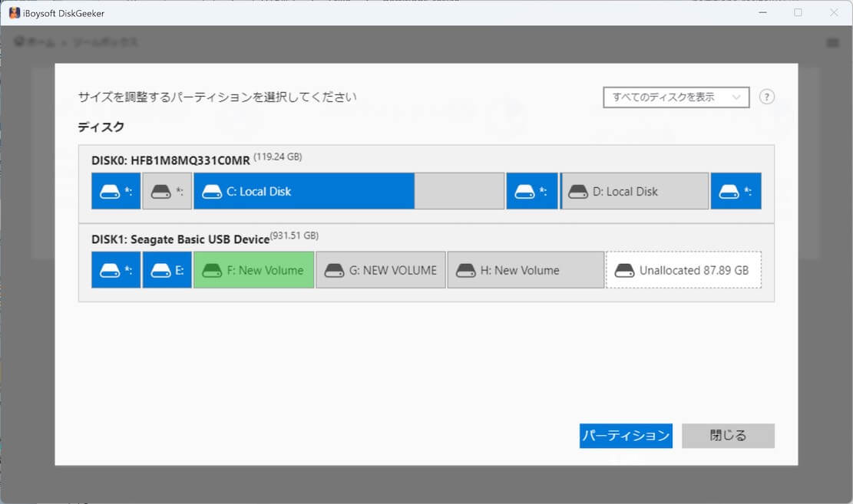
Task: Click the DISK1: Seagate Basic USB Device label
Action: point(180,239)
